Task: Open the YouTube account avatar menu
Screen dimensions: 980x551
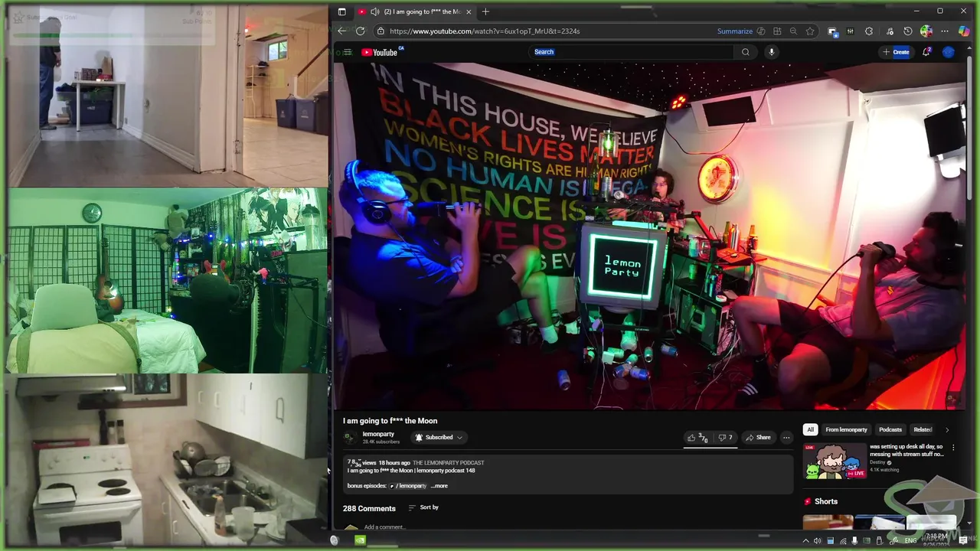Action: click(949, 52)
